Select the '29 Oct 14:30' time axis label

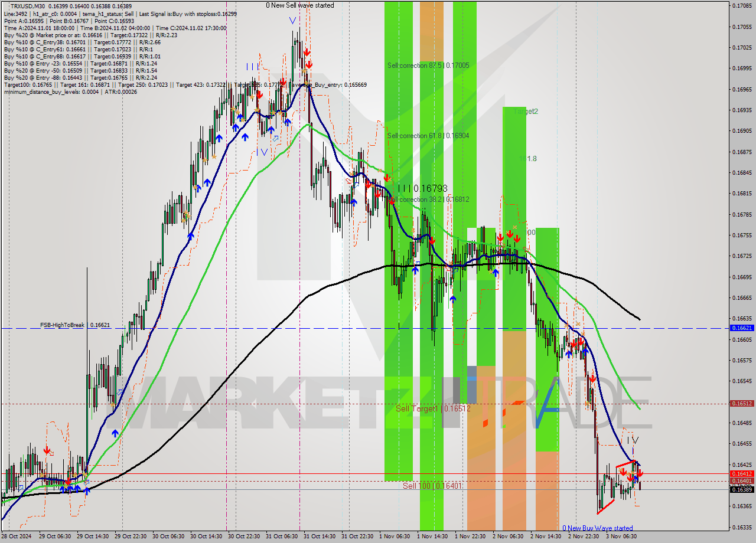92,537
